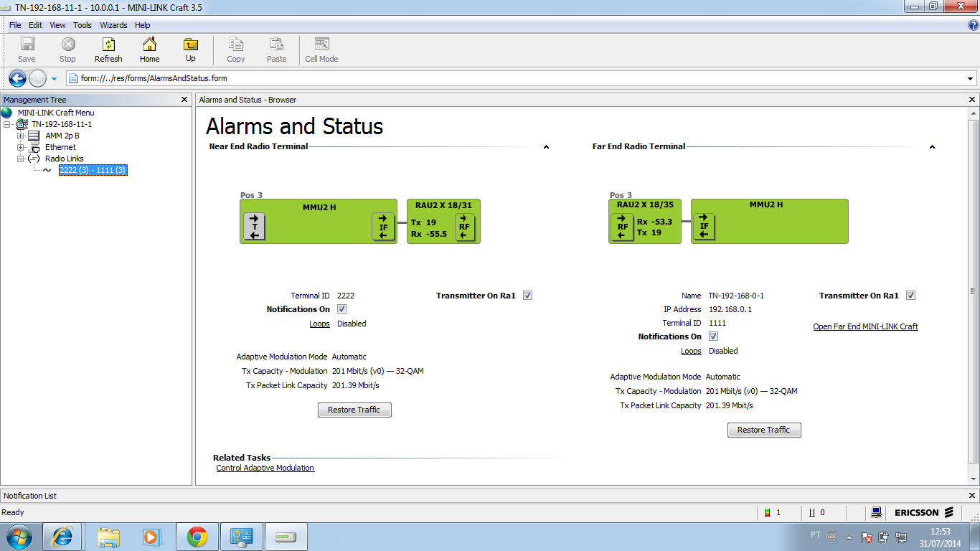
Task: Open the address bar dropdown
Action: [x=971, y=78]
